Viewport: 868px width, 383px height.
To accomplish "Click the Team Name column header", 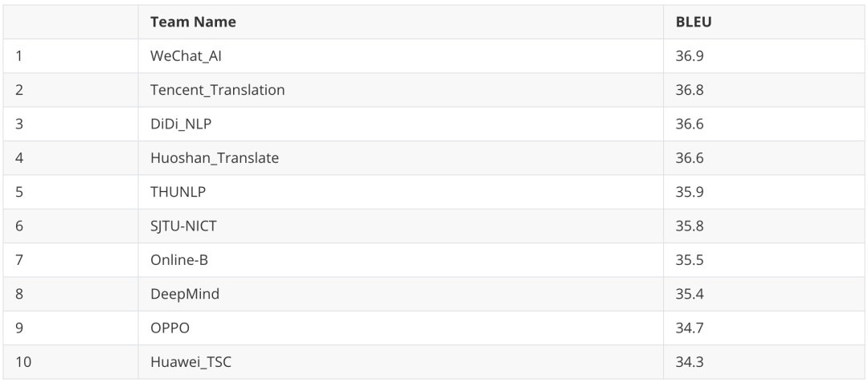I will click(193, 22).
